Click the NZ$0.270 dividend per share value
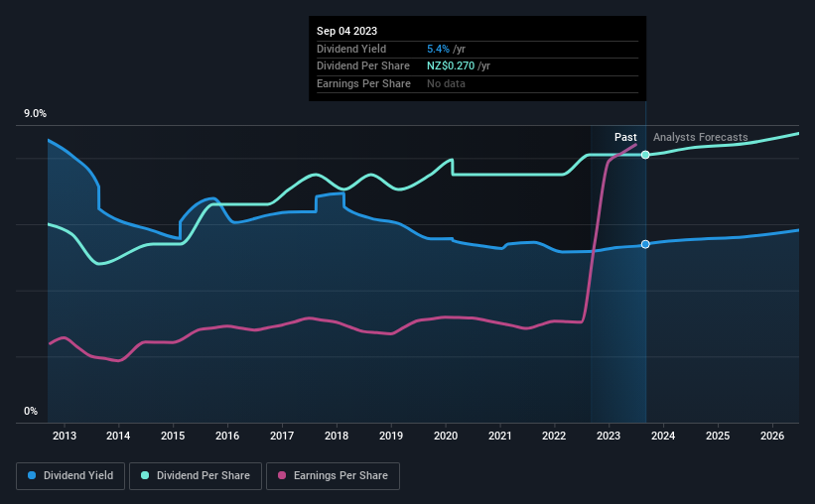 tap(451, 66)
